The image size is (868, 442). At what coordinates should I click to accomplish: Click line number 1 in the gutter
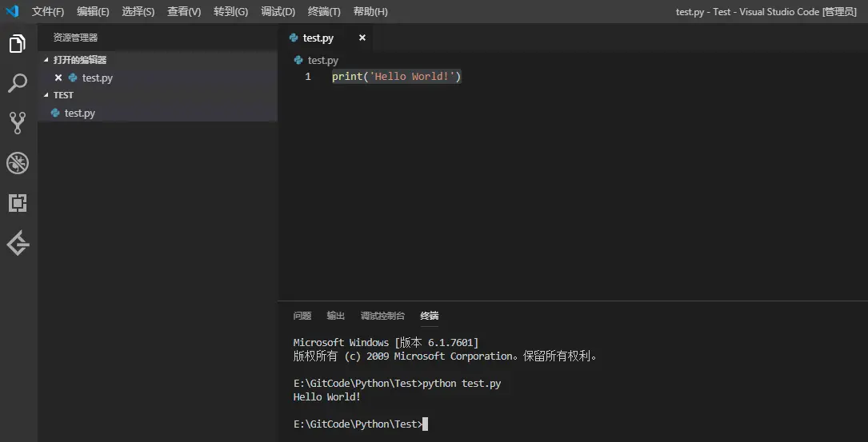point(308,77)
